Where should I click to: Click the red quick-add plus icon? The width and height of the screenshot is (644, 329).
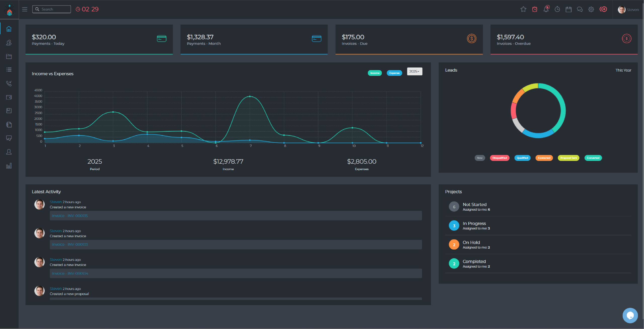coord(603,9)
